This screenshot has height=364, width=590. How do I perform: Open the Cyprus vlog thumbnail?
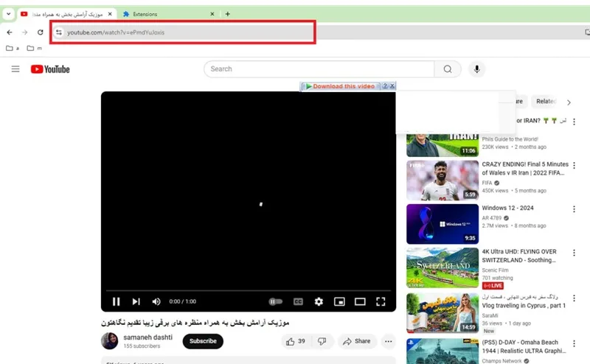tap(442, 313)
